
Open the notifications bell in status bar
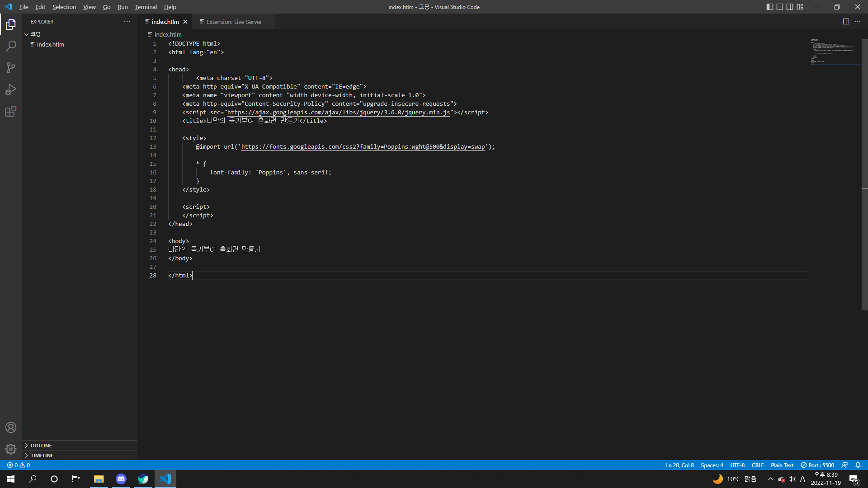858,465
